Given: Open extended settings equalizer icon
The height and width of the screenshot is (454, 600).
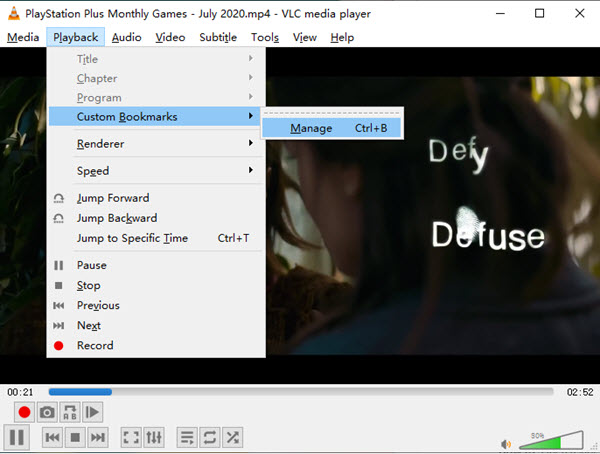Looking at the screenshot, I should click(x=154, y=437).
